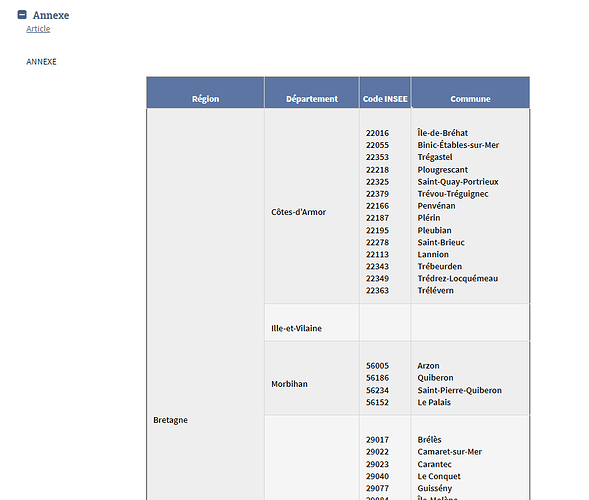Click the Saint-Quay-Portrieux commune entry

(x=458, y=182)
